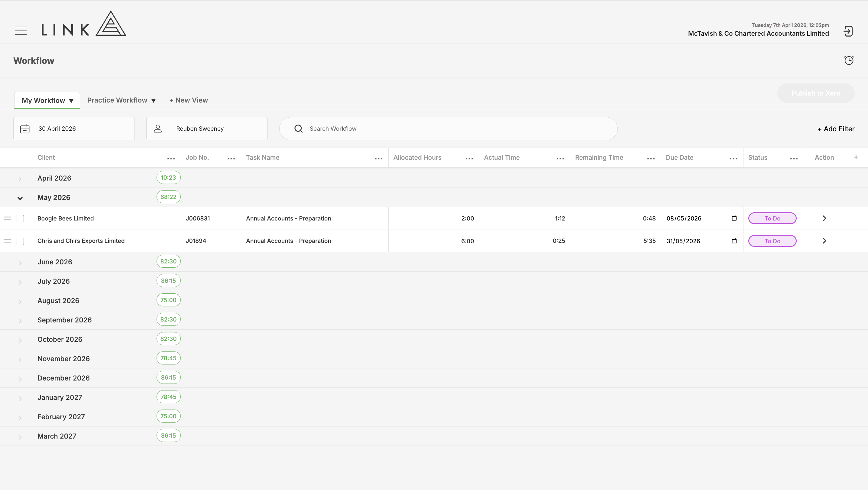Open the timer clock icon
This screenshot has width=868, height=490.
(849, 60)
